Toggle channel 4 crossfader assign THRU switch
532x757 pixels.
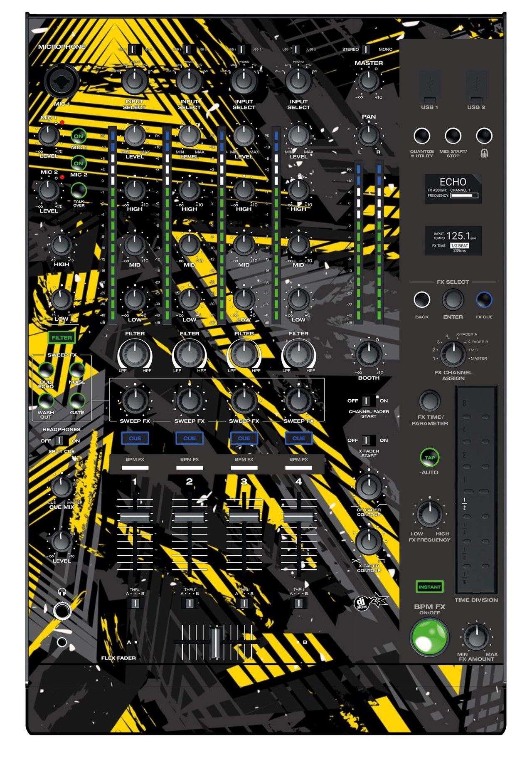coord(298,604)
